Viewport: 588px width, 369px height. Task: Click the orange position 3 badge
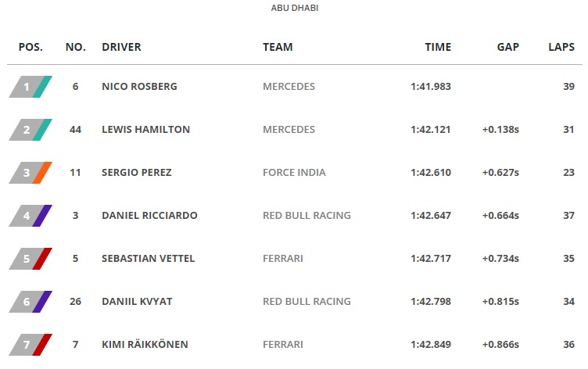click(30, 172)
